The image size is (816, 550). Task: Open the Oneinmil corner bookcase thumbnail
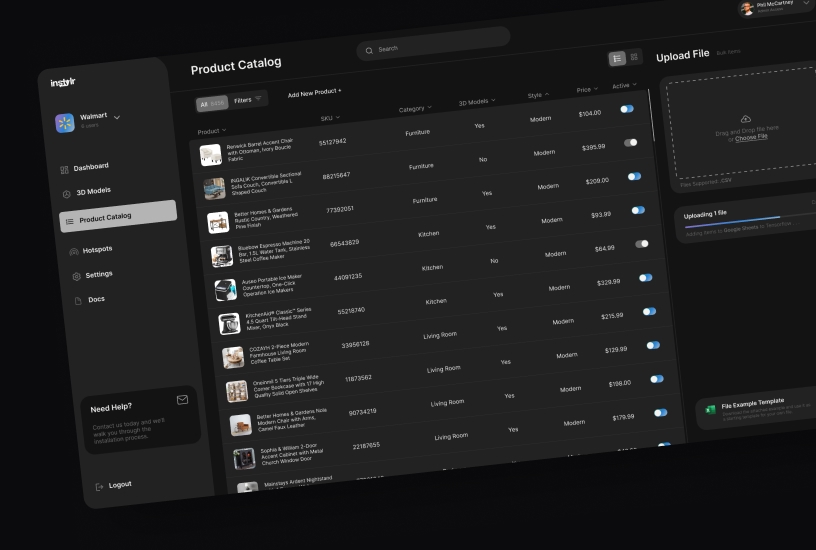[237, 391]
